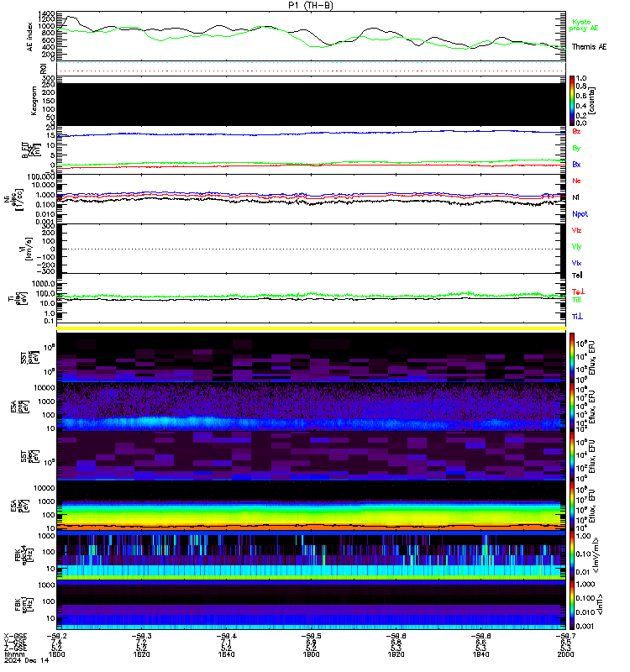Viewport: 630px width, 672px height.
Task: Click the ESA ions Eflux color bar
Action: click(x=572, y=407)
